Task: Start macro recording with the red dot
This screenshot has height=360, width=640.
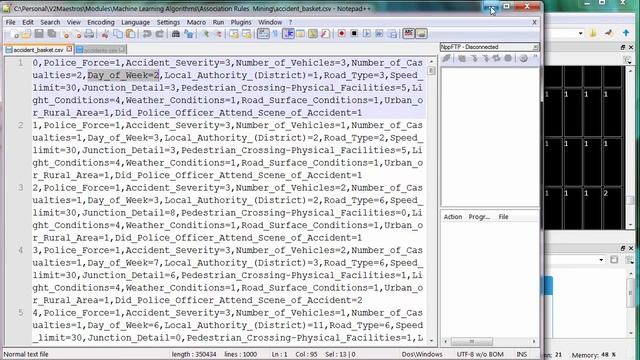Action: point(342,34)
